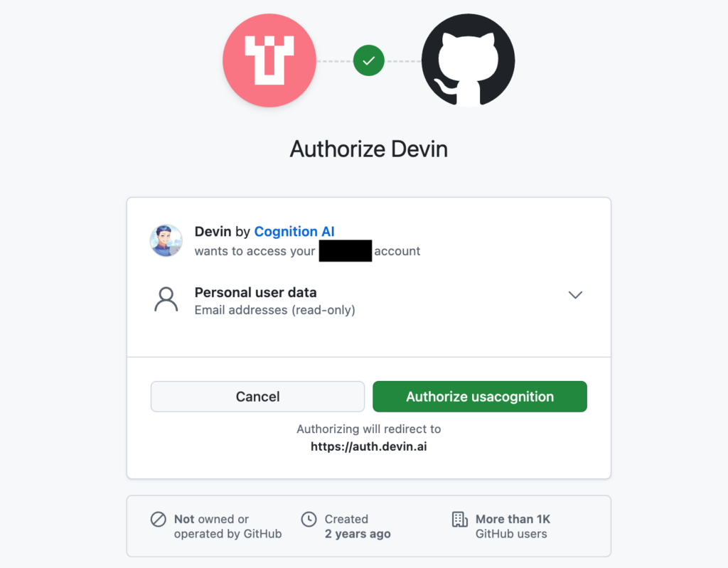The width and height of the screenshot is (728, 568).
Task: Click the 'Created 2 years ago' text
Action: tap(357, 526)
